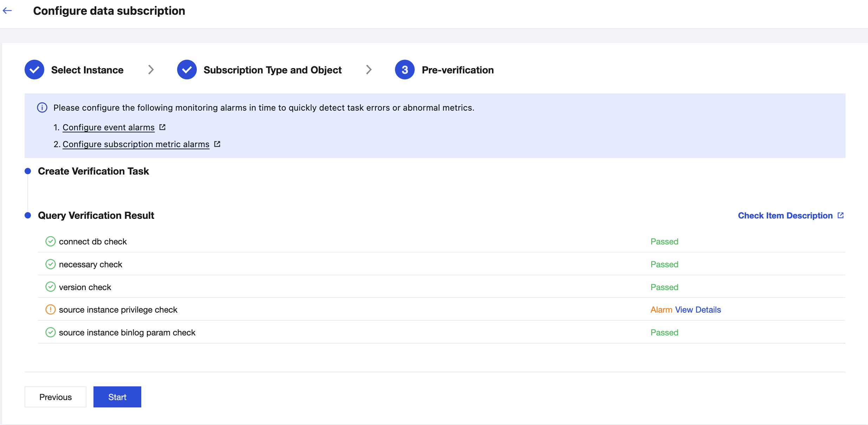Screen dimensions: 868x425
Task: Click the Select Instance checkmark step icon
Action: click(x=34, y=70)
